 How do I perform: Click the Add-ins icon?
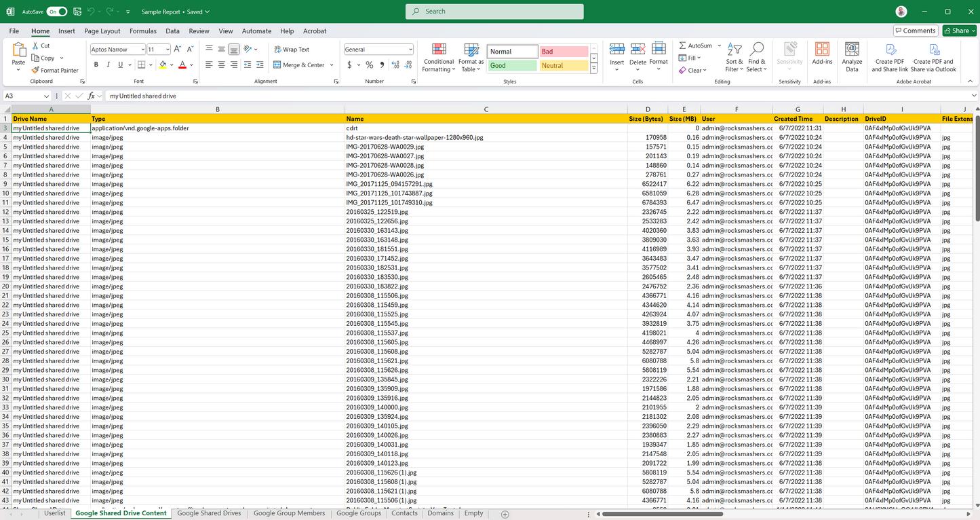point(822,50)
